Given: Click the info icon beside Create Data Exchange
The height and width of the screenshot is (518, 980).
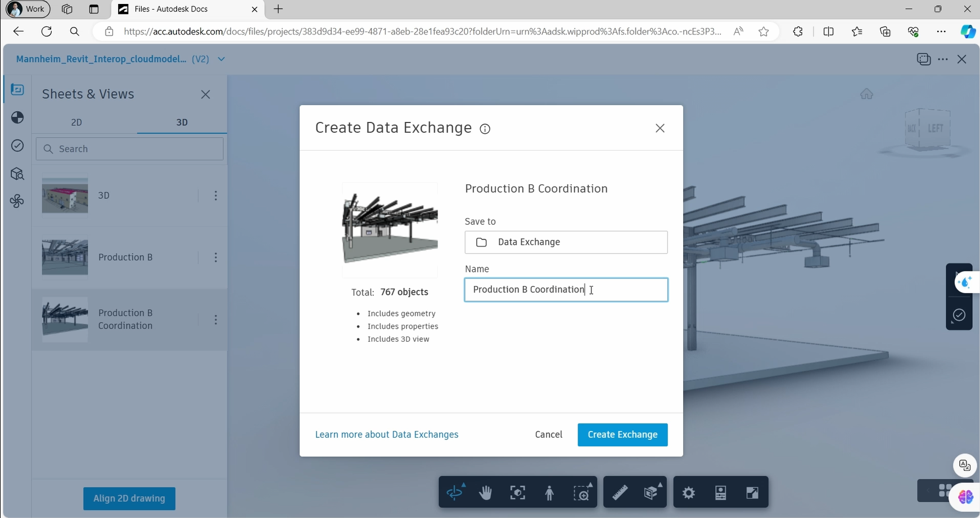Looking at the screenshot, I should pos(485,129).
